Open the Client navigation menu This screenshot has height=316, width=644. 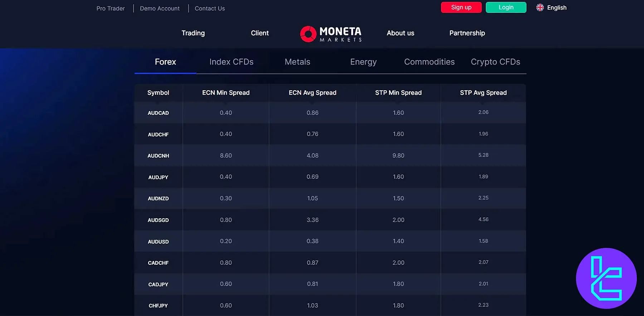pyautogui.click(x=259, y=33)
